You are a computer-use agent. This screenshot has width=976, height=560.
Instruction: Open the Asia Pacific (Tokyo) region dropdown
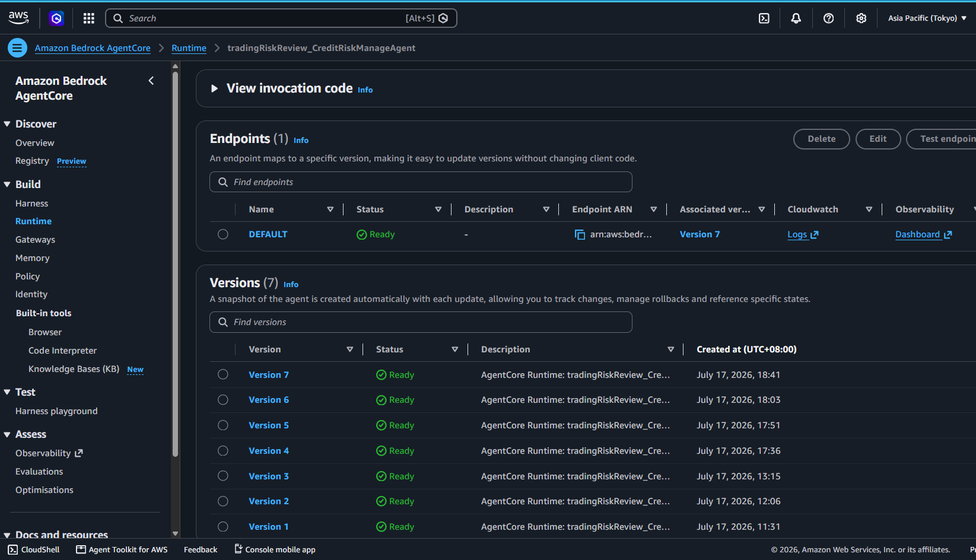(927, 18)
